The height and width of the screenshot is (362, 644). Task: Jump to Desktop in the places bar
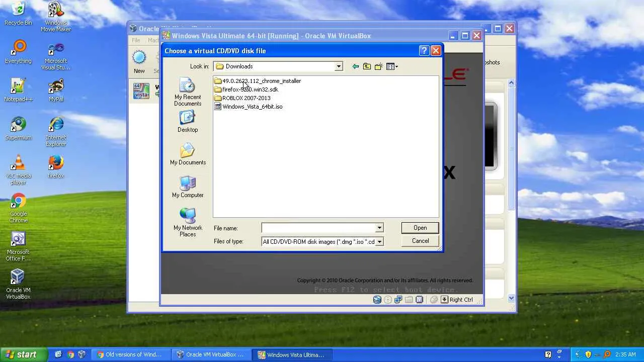[188, 122]
